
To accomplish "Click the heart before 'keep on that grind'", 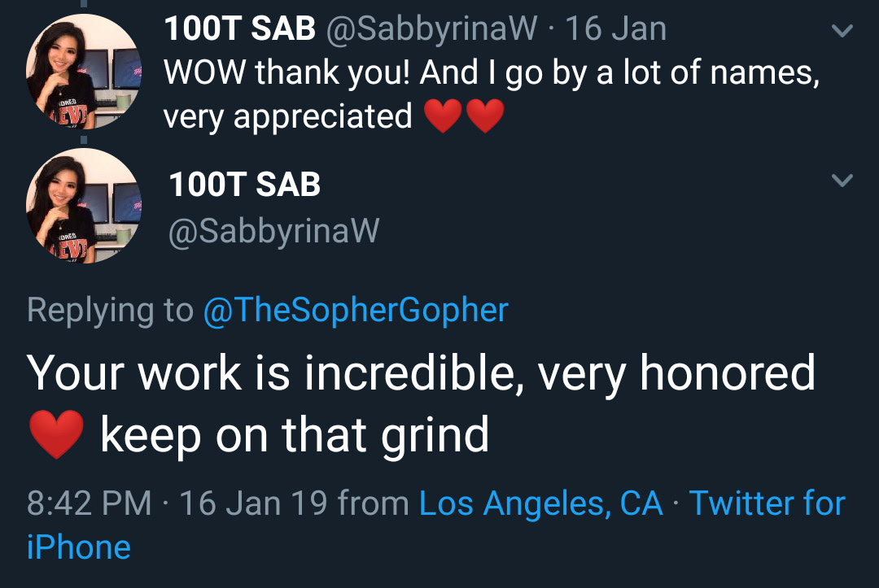I will pos(56,435).
